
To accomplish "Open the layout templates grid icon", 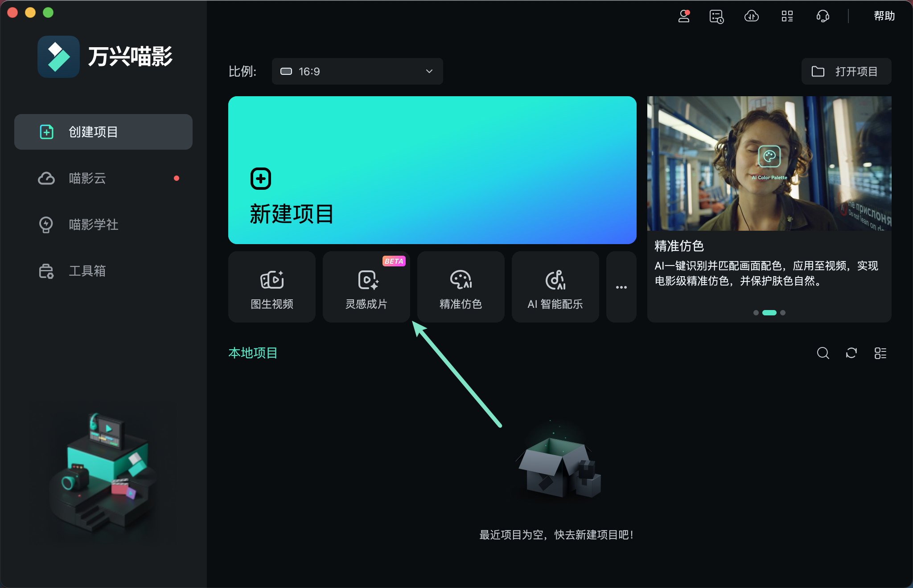I will click(x=787, y=16).
